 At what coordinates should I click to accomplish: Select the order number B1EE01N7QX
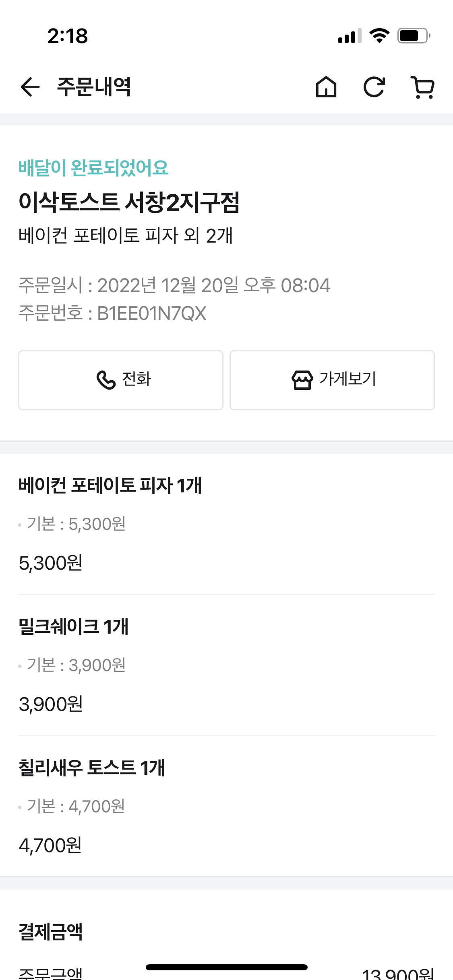click(x=152, y=313)
